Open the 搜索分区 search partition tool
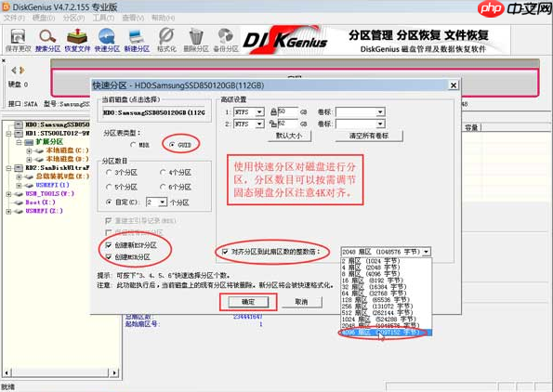This screenshot has width=553, height=392. point(47,40)
